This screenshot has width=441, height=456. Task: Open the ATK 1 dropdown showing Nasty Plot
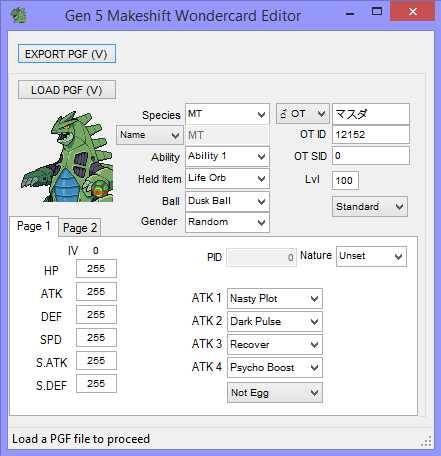click(275, 298)
